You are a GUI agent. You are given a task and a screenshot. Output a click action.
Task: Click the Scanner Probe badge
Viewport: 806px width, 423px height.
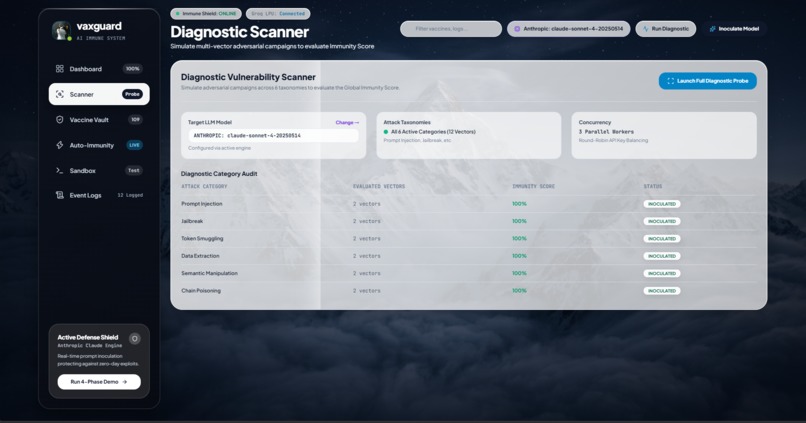point(132,94)
